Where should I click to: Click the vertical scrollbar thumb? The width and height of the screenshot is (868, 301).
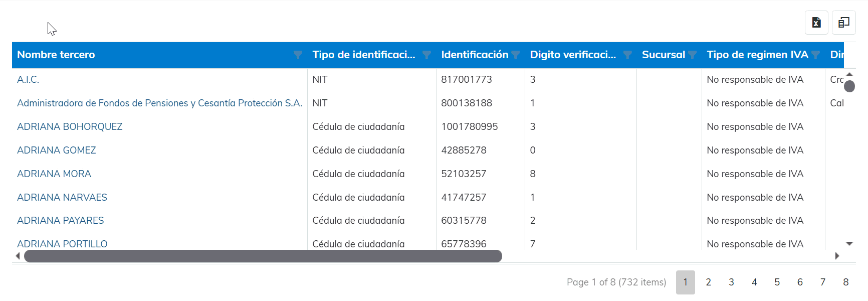(x=849, y=86)
